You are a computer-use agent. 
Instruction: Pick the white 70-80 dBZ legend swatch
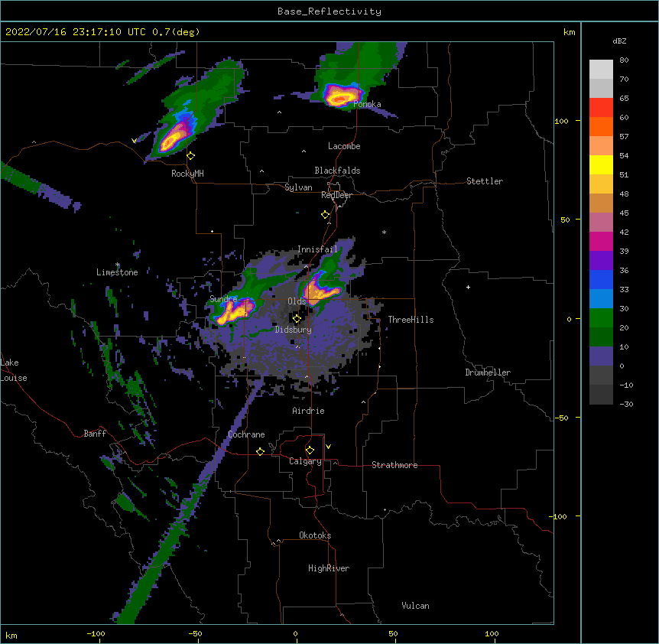pyautogui.click(x=601, y=70)
